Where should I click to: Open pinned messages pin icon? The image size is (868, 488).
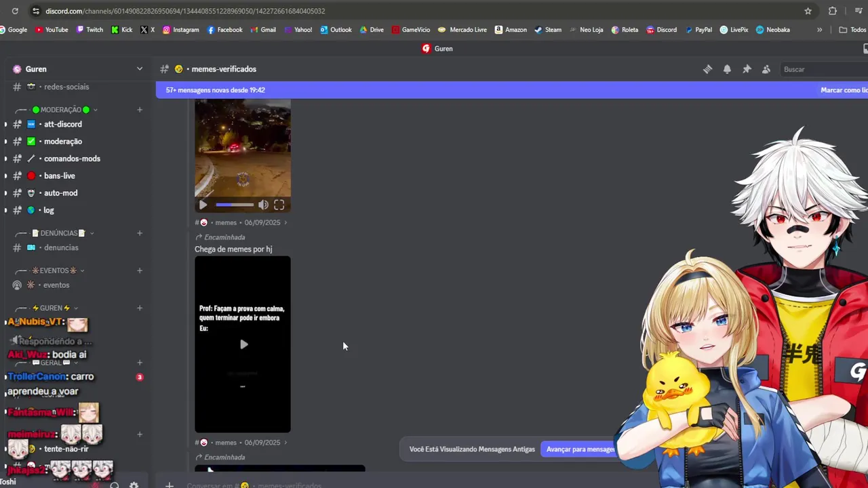(747, 69)
